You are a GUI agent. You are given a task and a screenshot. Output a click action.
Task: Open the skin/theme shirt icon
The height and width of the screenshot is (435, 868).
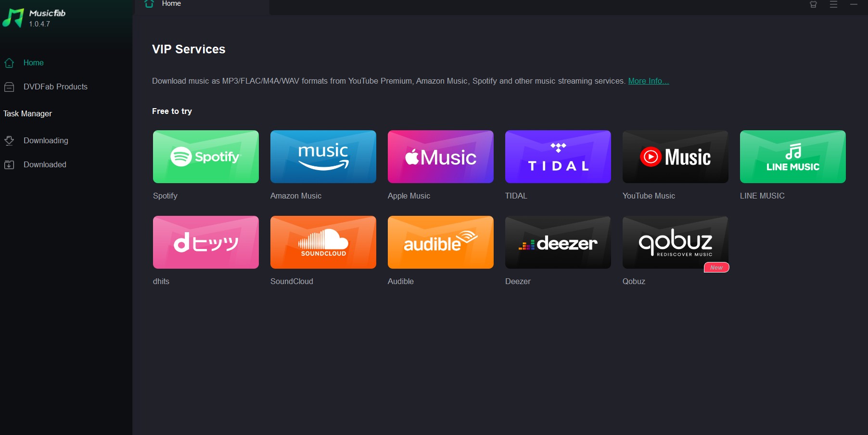813,4
